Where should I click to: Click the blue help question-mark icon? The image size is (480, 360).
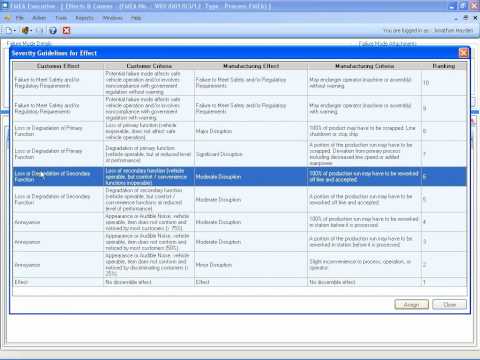(53, 30)
